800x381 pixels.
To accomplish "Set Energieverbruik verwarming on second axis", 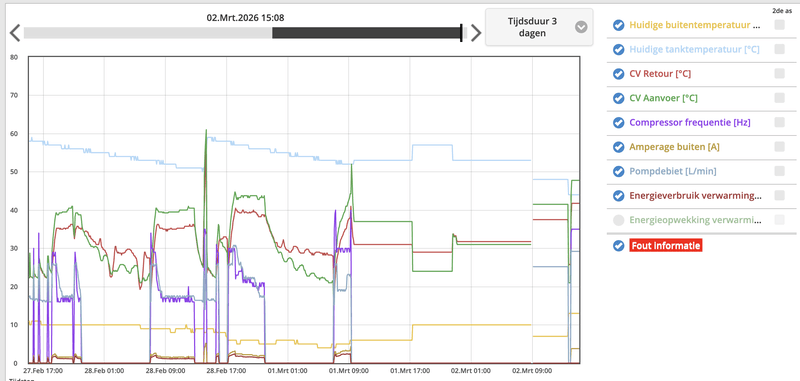I will (779, 195).
